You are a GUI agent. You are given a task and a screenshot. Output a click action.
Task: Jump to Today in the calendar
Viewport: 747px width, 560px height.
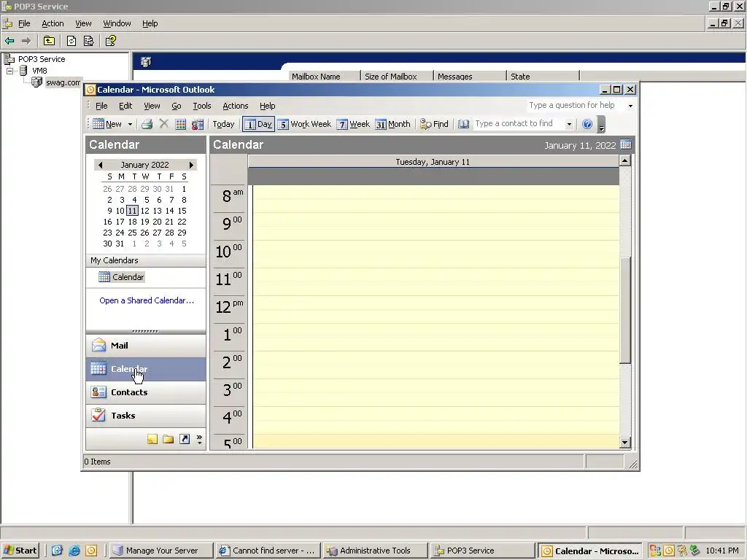(x=223, y=124)
